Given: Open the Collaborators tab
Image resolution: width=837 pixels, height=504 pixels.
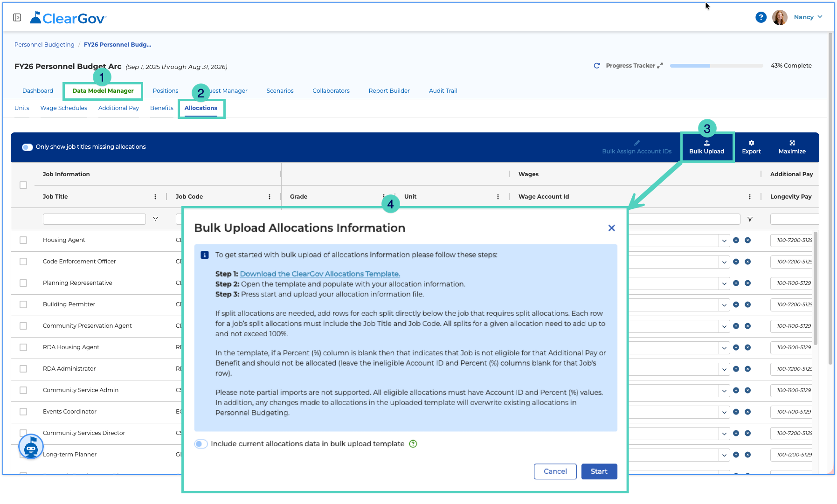Looking at the screenshot, I should click(x=331, y=91).
